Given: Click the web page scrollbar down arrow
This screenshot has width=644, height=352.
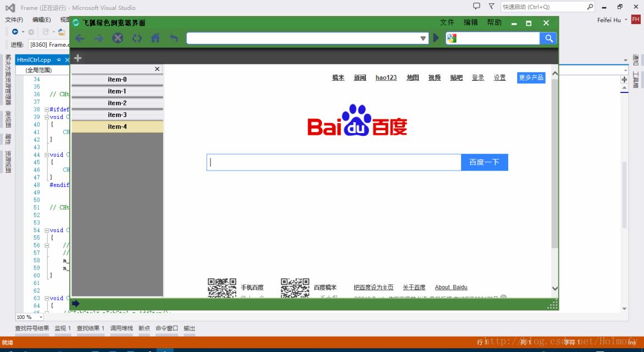Looking at the screenshot, I should click(x=555, y=288).
